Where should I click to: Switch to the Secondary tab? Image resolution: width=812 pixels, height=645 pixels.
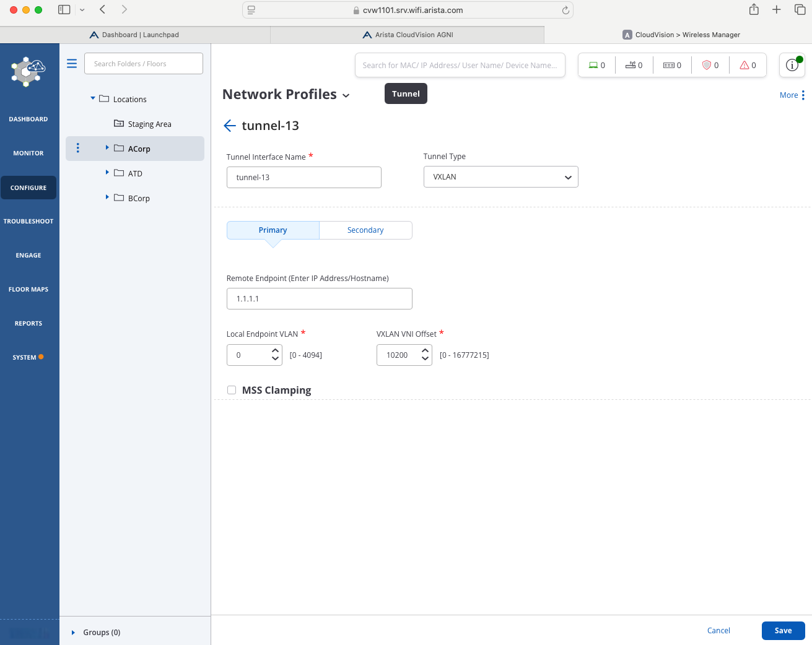365,230
